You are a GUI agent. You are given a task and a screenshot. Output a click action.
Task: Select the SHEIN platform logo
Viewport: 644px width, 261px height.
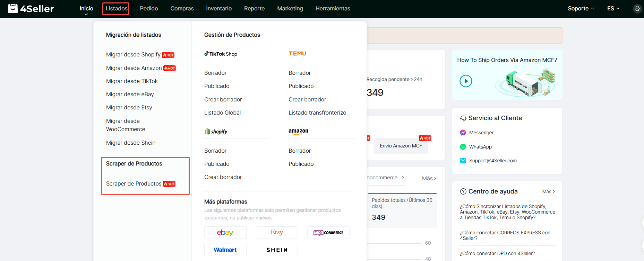(x=277, y=250)
